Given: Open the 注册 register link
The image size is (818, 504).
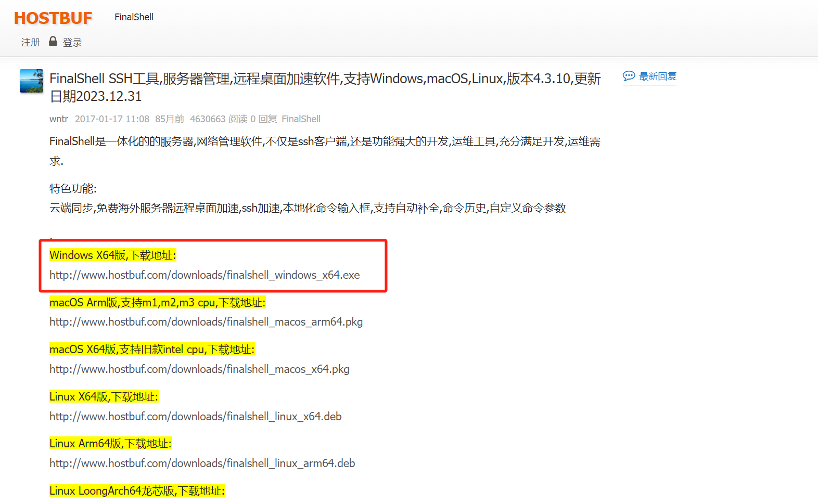Looking at the screenshot, I should [x=31, y=43].
